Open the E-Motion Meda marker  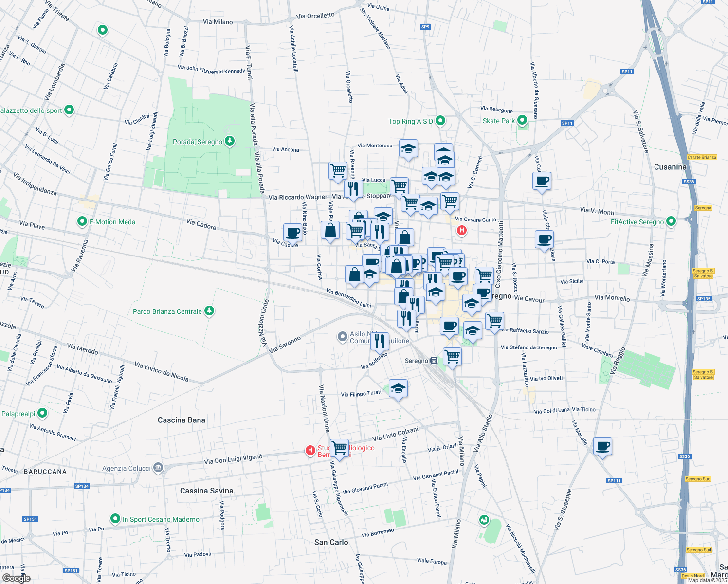[82, 222]
